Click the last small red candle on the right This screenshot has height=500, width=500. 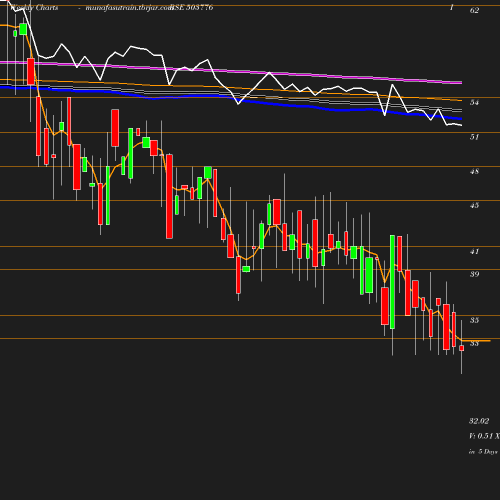click(462, 348)
